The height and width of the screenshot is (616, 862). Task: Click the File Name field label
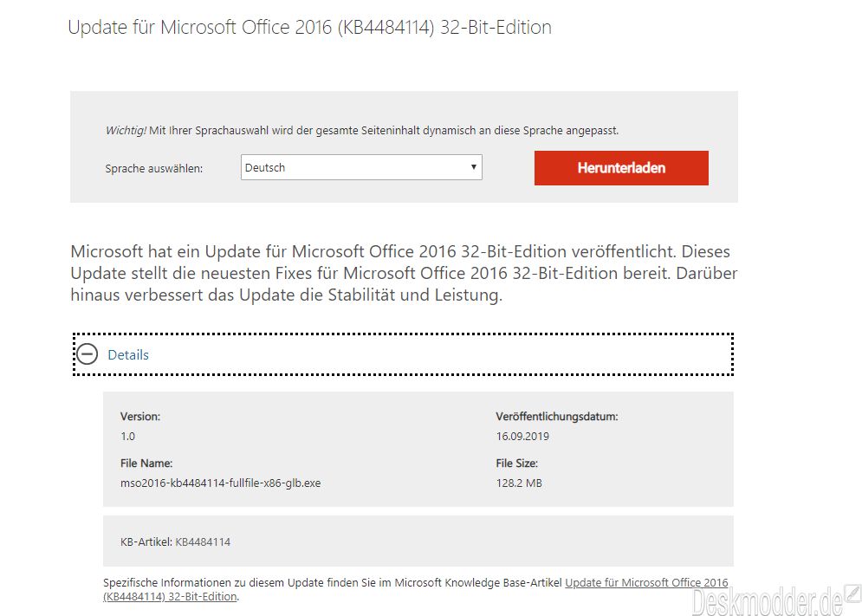pyautogui.click(x=146, y=464)
